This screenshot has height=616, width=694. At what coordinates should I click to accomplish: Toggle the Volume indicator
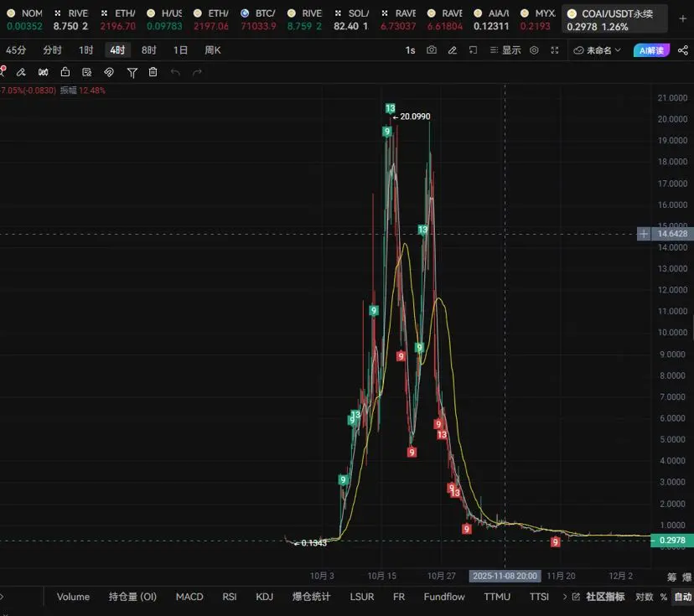(x=73, y=597)
